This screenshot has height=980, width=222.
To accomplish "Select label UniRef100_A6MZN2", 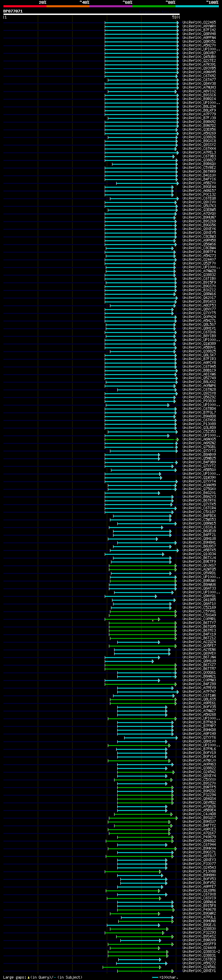I will tap(199, 443).
